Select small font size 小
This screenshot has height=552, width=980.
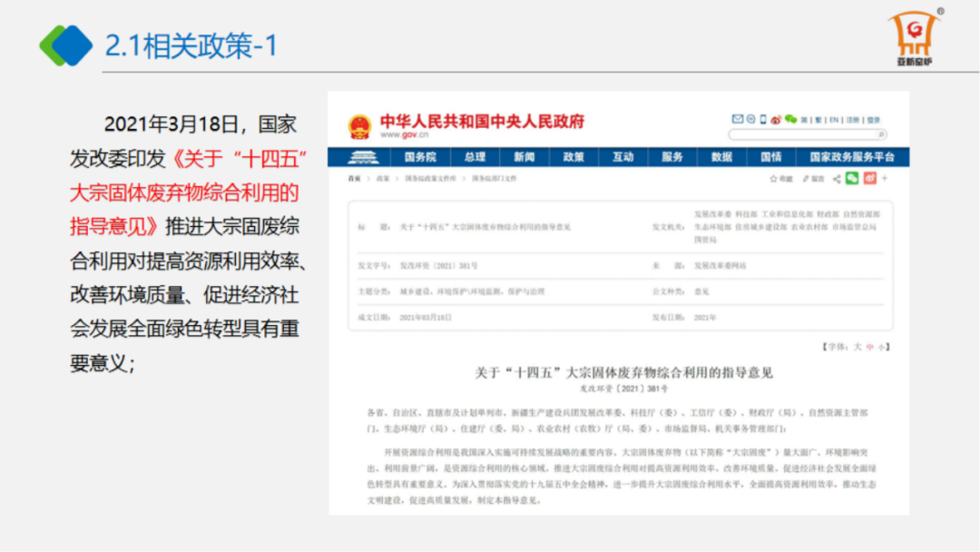[x=880, y=347]
